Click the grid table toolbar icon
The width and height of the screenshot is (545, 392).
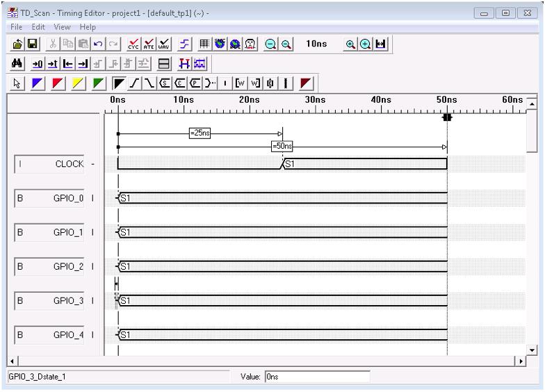point(206,44)
